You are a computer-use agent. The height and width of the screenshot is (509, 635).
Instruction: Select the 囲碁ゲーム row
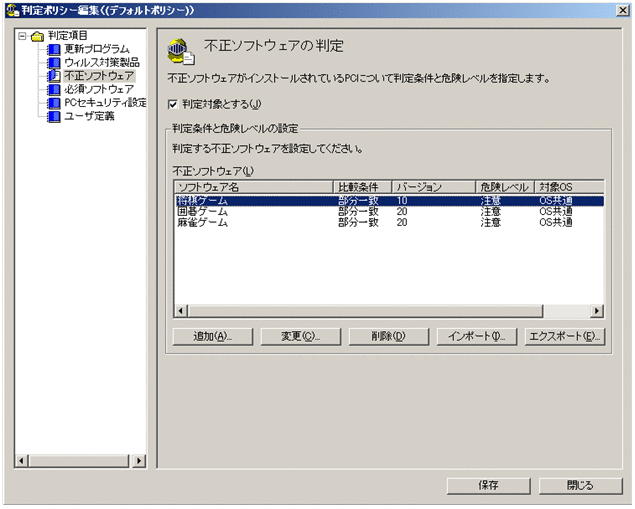[390, 212]
